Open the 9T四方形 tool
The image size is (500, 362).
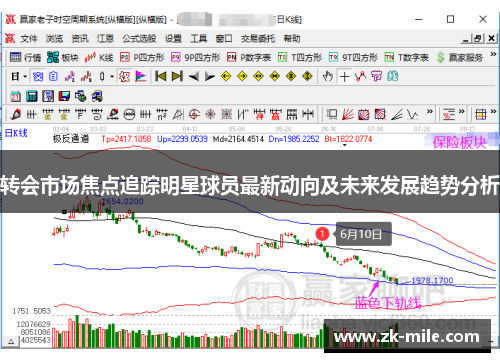pyautogui.click(x=353, y=58)
